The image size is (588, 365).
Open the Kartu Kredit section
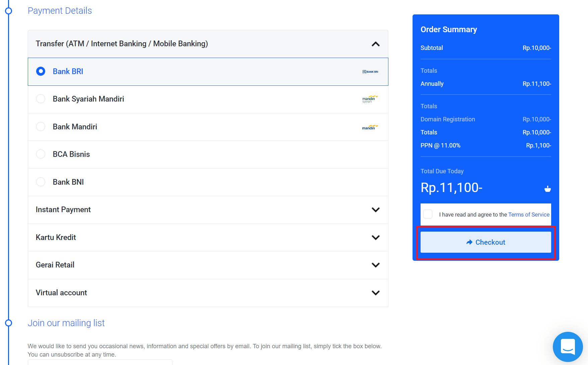point(375,237)
